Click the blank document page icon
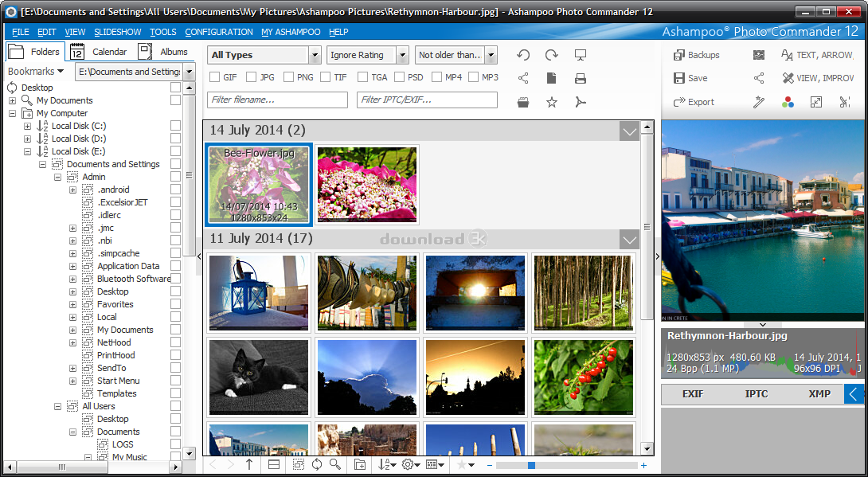Viewport: 868px width, 477px height. (x=551, y=78)
